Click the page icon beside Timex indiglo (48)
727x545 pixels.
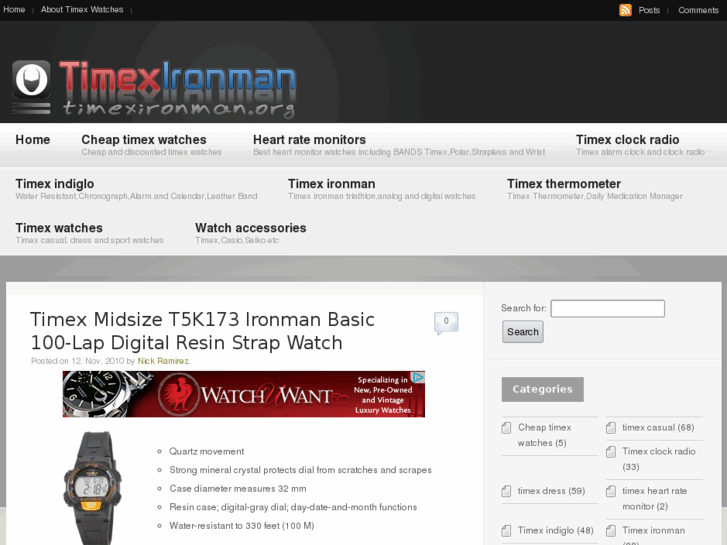[x=506, y=530]
